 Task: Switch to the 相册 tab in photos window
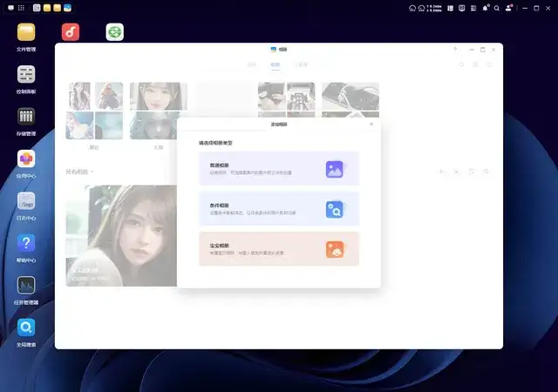(x=276, y=64)
